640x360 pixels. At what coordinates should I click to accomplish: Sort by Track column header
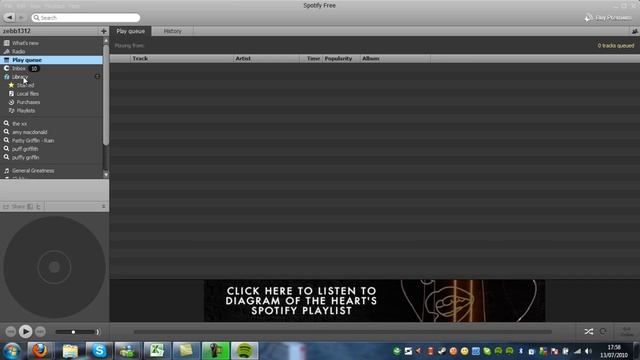tap(182, 59)
